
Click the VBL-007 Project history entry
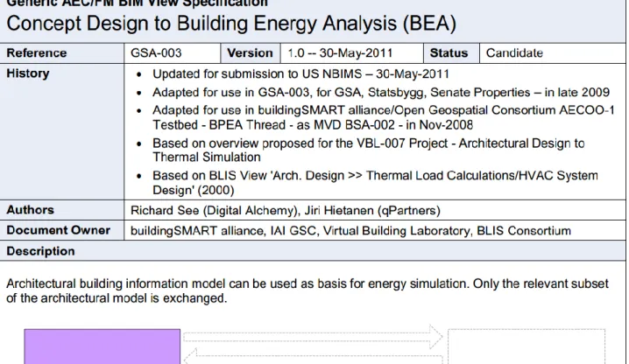(368, 150)
